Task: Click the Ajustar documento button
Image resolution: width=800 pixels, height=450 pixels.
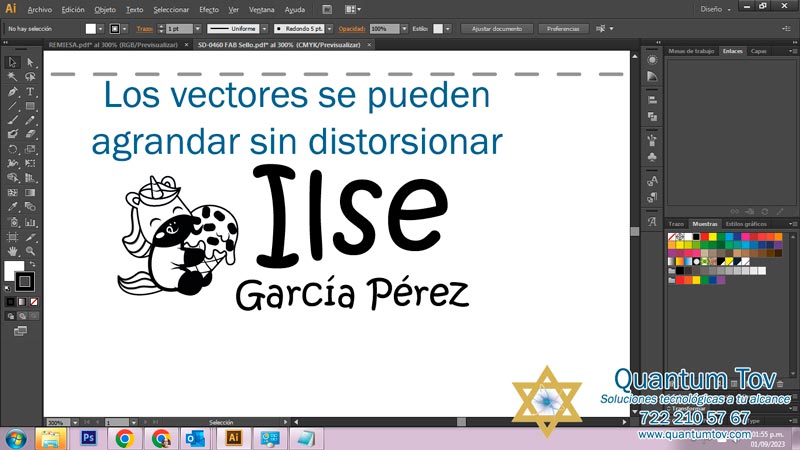Action: click(x=497, y=29)
